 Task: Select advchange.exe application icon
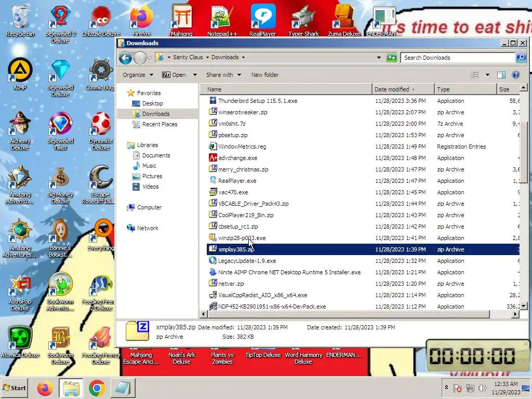coord(212,158)
